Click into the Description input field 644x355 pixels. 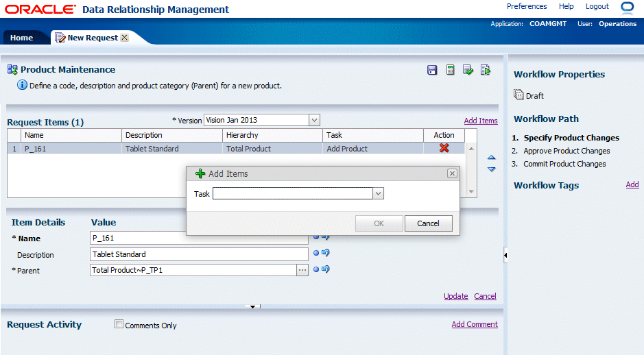199,254
